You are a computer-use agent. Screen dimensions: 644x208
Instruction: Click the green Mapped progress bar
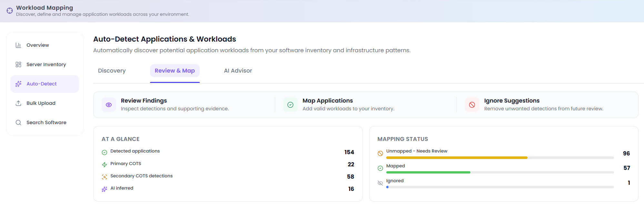tap(428, 173)
